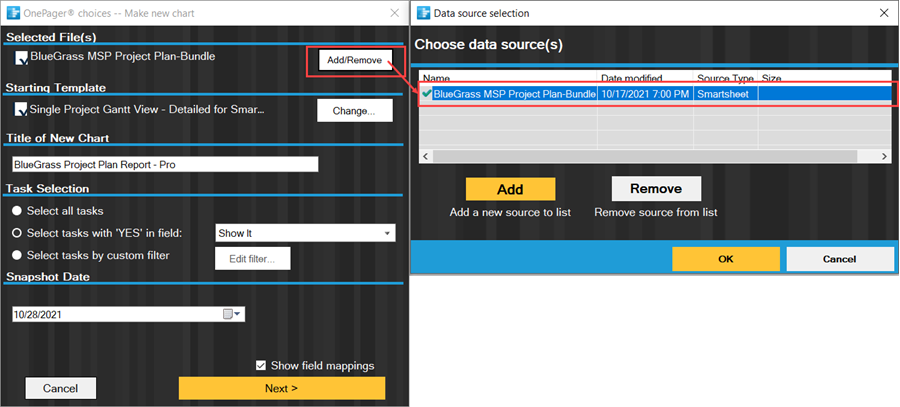Click the Change... template button

point(355,111)
